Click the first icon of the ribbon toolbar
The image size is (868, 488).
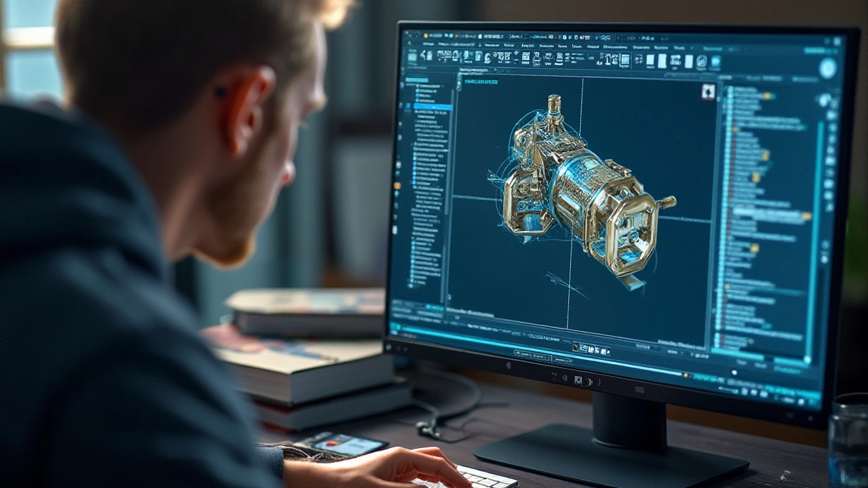412,58
